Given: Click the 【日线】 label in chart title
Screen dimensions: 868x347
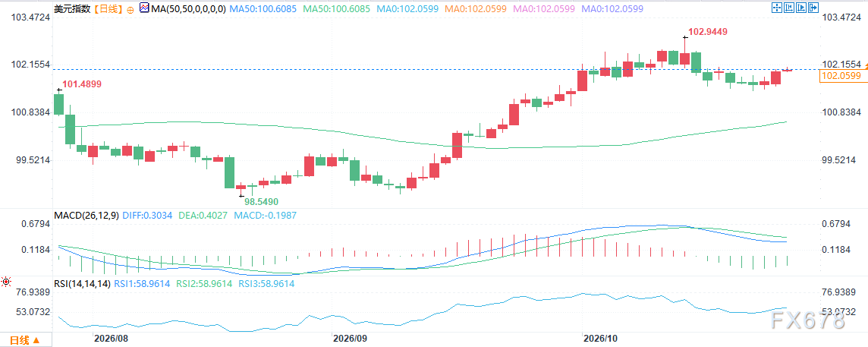Looking at the screenshot, I should [x=108, y=9].
